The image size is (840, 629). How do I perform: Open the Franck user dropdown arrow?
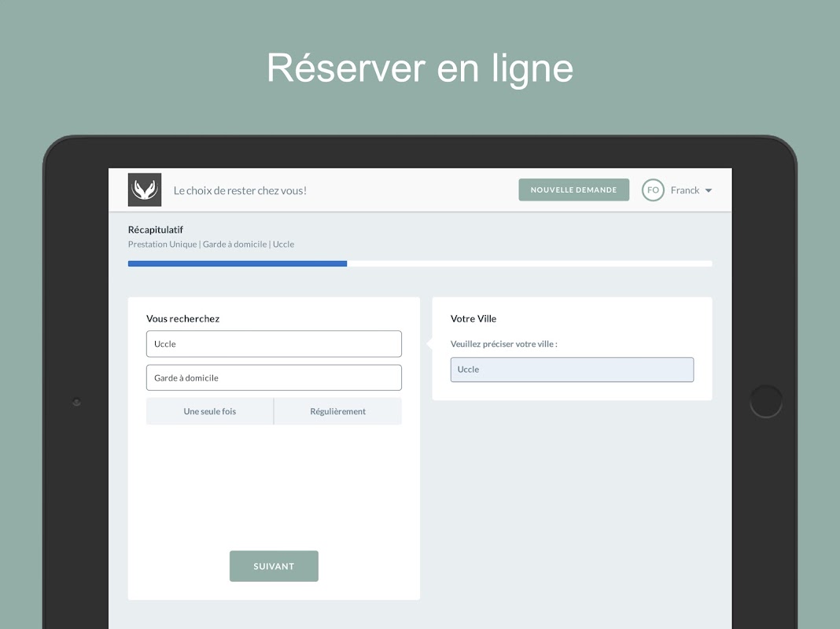pyautogui.click(x=708, y=190)
